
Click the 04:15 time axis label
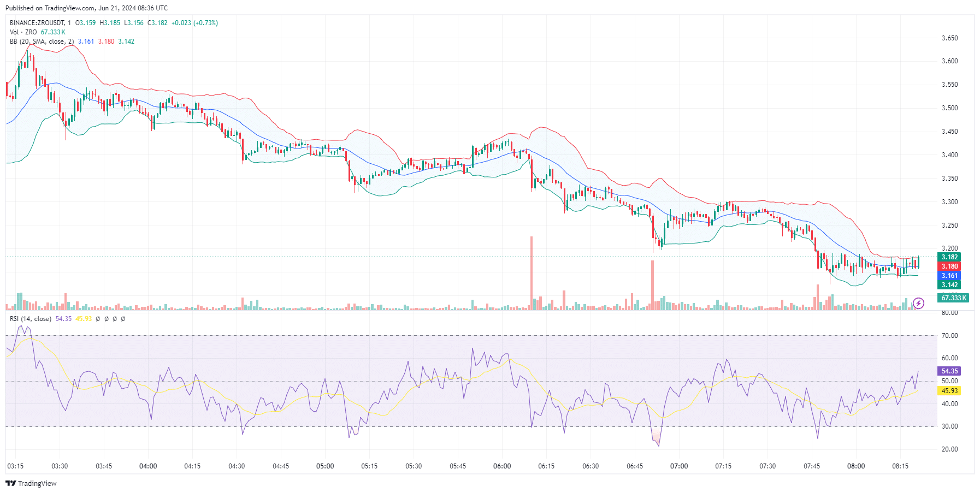coord(192,466)
